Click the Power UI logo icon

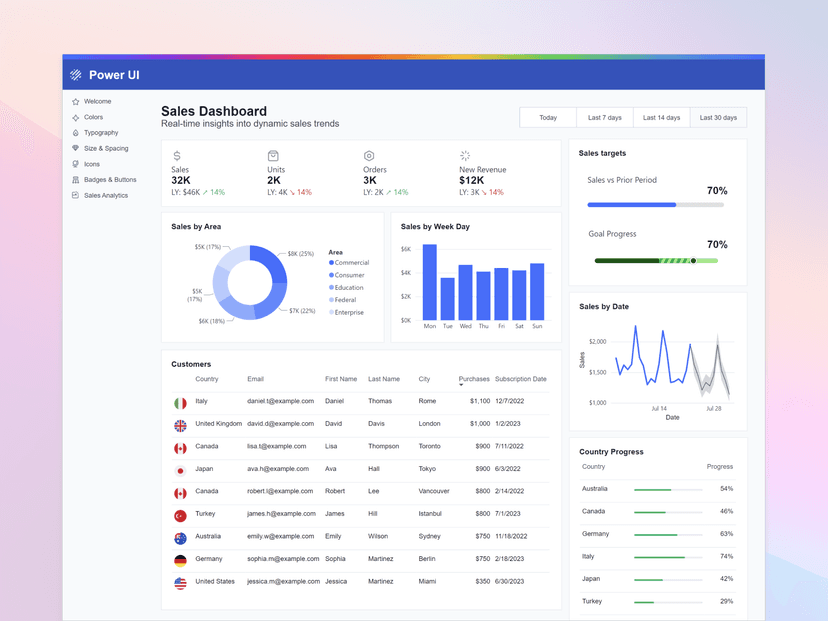76,74
